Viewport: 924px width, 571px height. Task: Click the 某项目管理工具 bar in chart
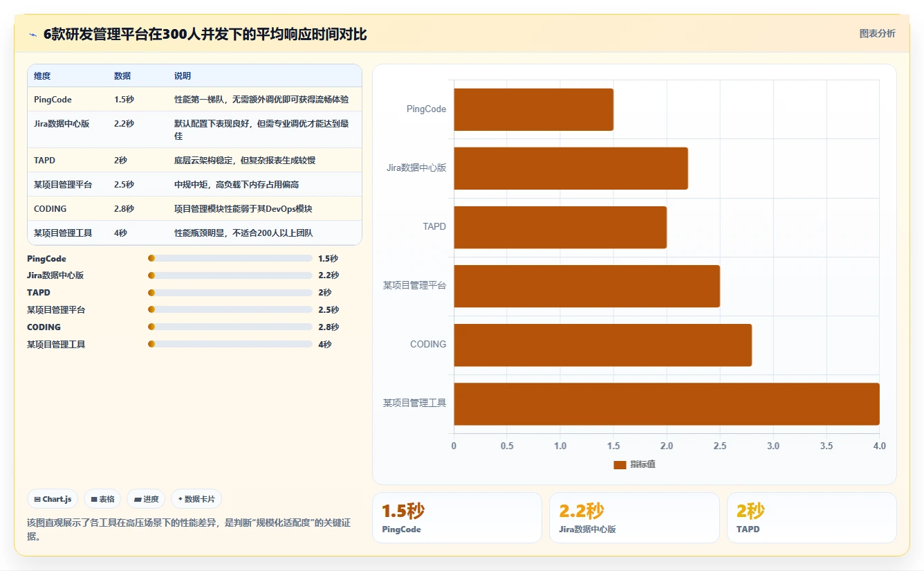pyautogui.click(x=667, y=404)
